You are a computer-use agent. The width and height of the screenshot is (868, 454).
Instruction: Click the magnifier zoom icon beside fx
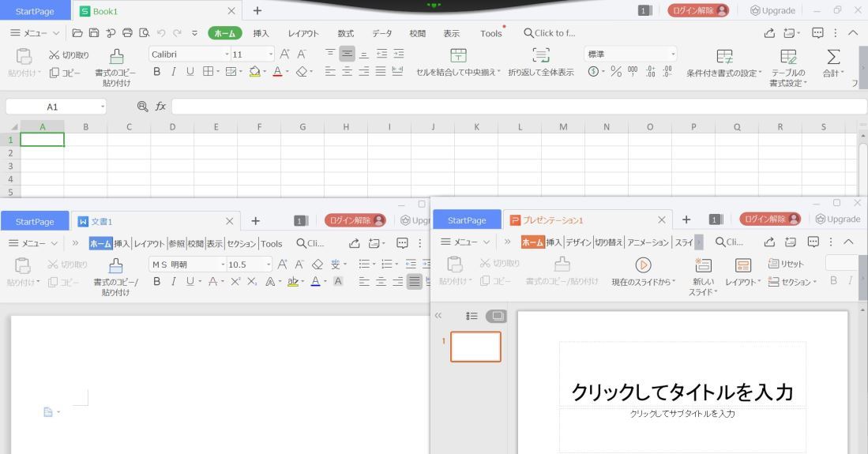[x=142, y=107]
